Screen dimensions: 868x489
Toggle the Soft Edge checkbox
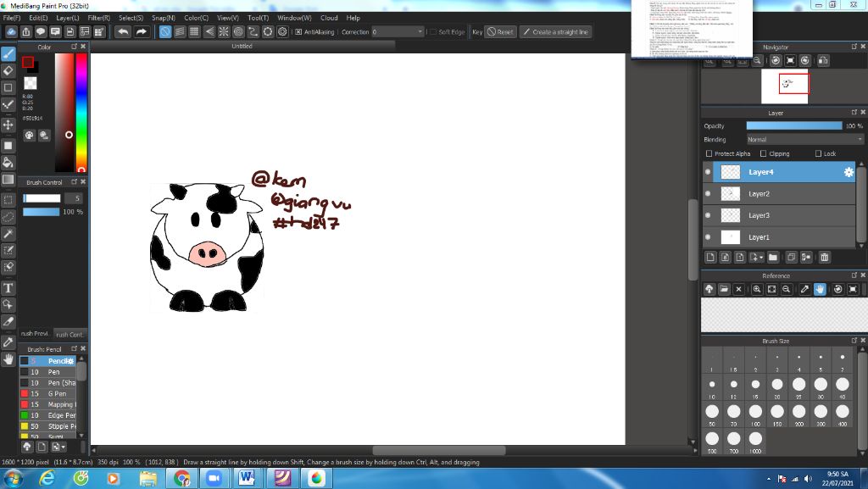pos(433,32)
